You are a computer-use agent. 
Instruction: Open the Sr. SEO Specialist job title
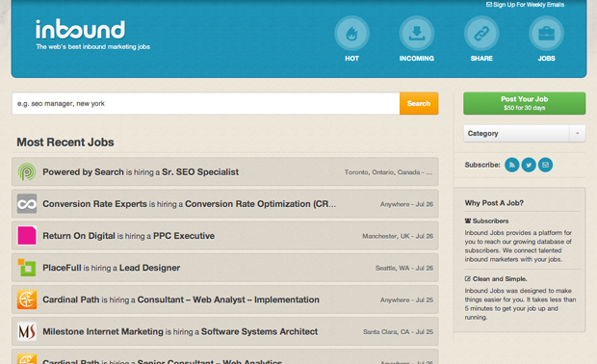tap(200, 172)
